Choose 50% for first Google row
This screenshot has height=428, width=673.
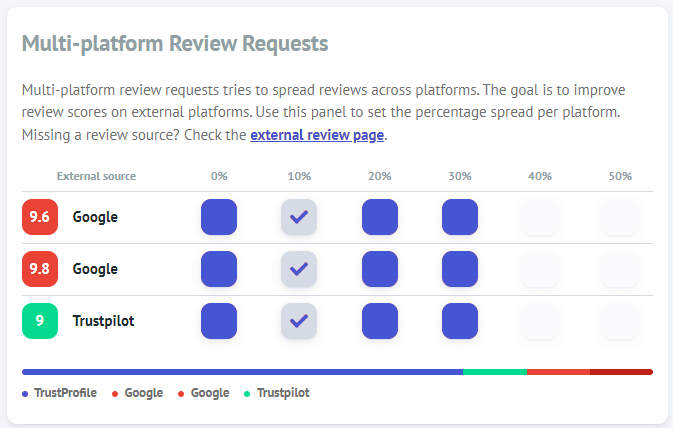(x=619, y=217)
